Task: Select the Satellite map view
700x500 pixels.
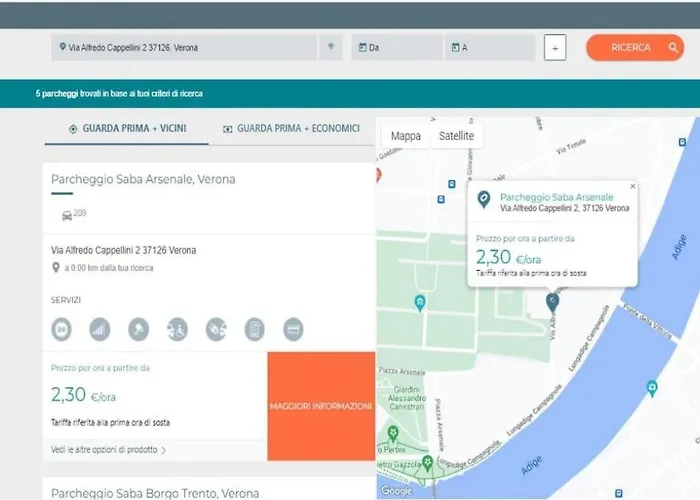Action: click(x=456, y=136)
